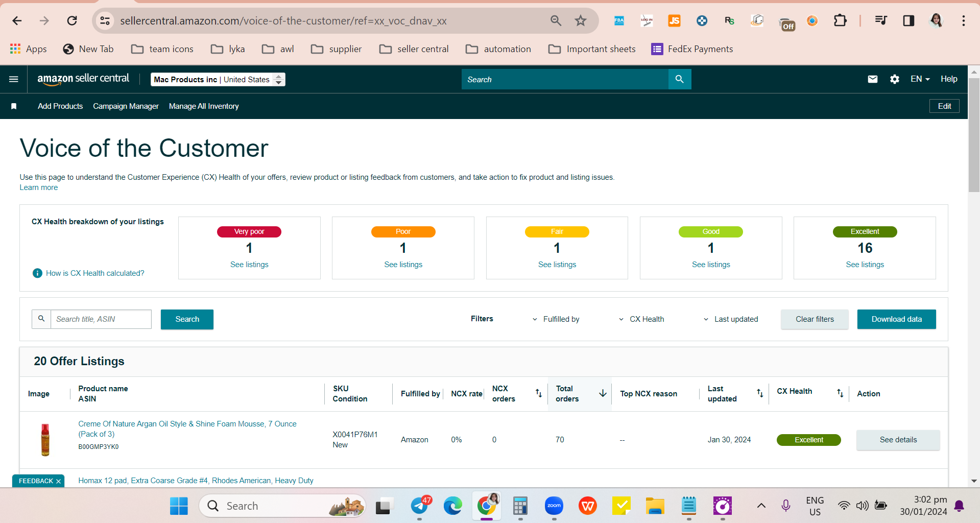The width and height of the screenshot is (980, 523).
Task: Open the Windows Start menu
Action: [x=179, y=506]
